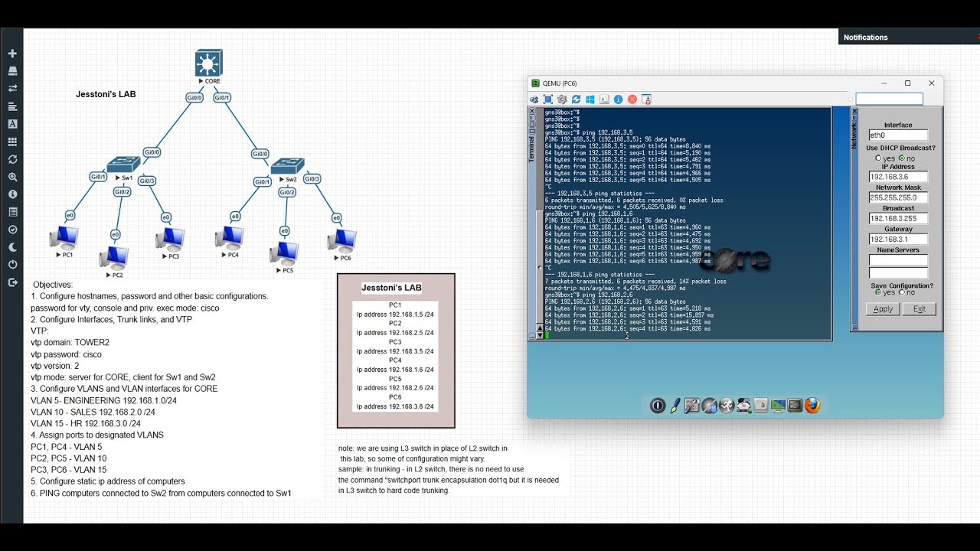Select DHCP Broadcast 'yes' radio
The image size is (980, 551).
(x=878, y=158)
